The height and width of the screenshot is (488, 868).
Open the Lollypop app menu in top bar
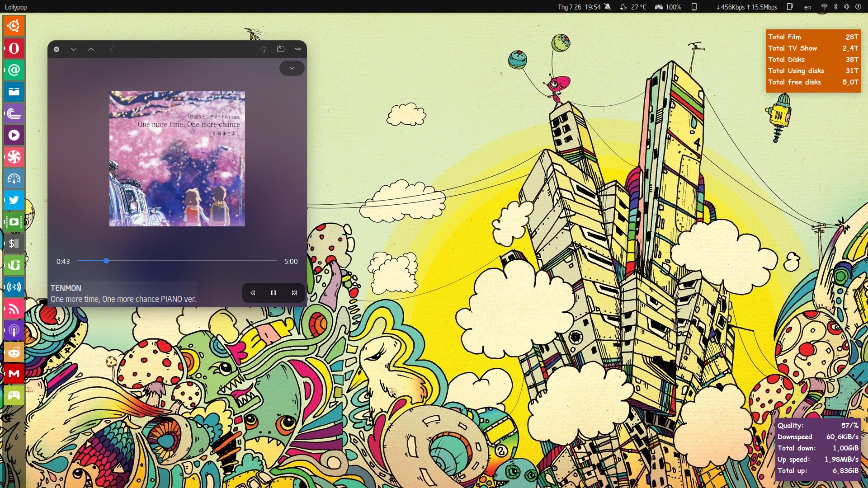[16, 7]
